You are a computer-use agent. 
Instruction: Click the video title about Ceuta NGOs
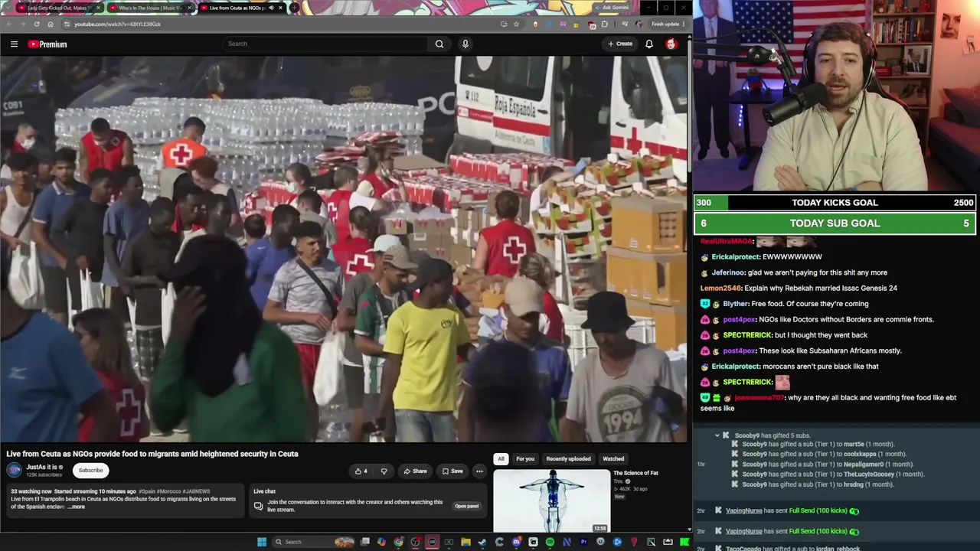(152, 454)
